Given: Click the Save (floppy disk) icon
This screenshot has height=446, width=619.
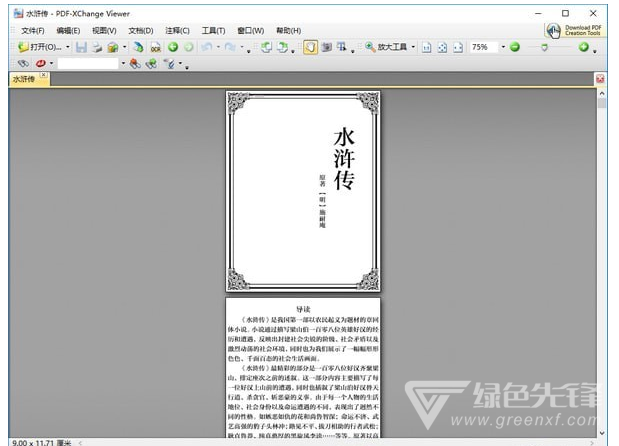Looking at the screenshot, I should (81, 47).
